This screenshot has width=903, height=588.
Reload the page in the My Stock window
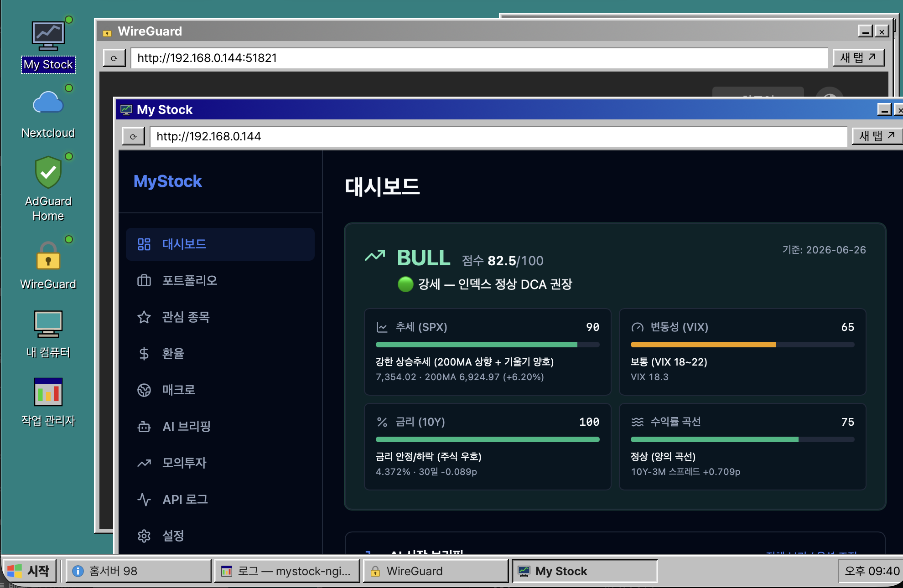[133, 136]
